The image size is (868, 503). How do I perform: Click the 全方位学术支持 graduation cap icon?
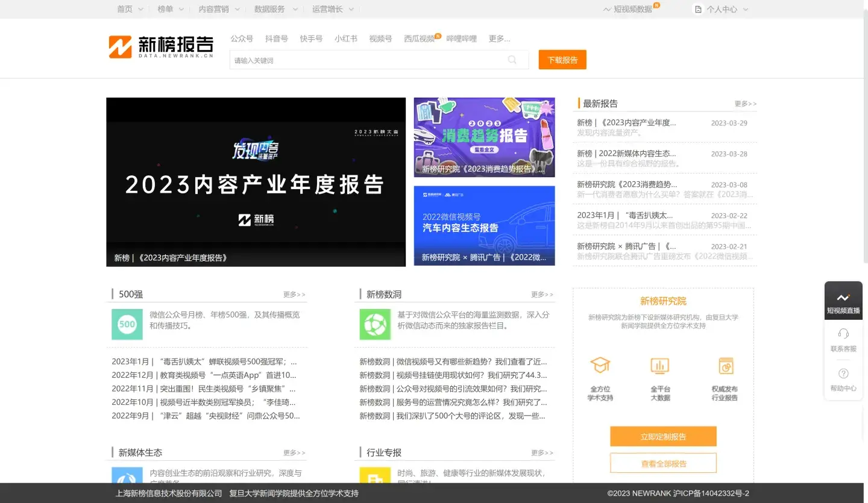[600, 365]
